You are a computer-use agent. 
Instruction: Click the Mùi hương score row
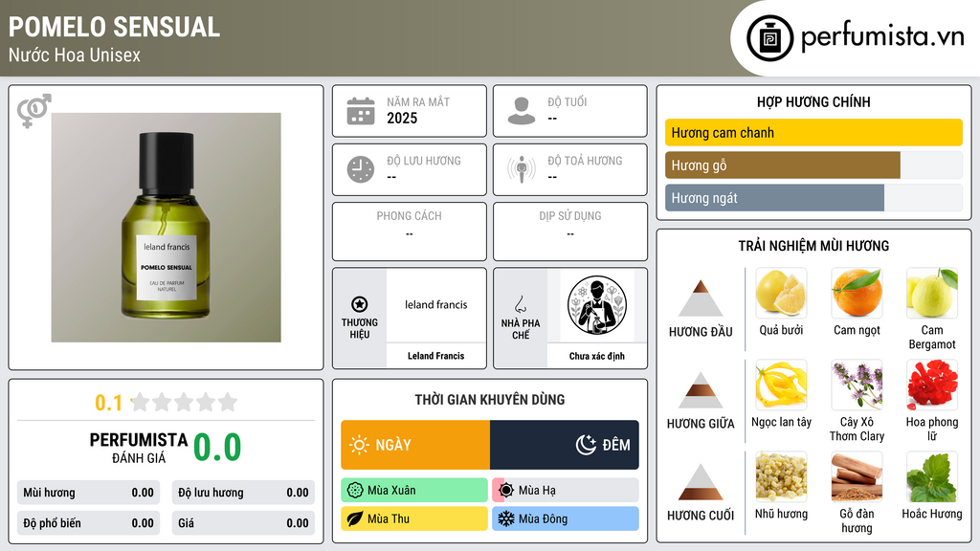click(88, 493)
